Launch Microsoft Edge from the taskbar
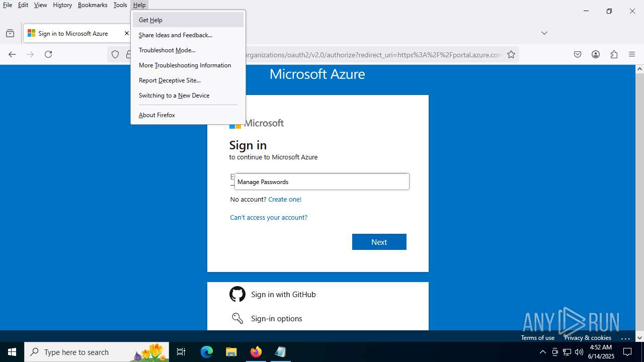This screenshot has width=644, height=362. [207, 352]
